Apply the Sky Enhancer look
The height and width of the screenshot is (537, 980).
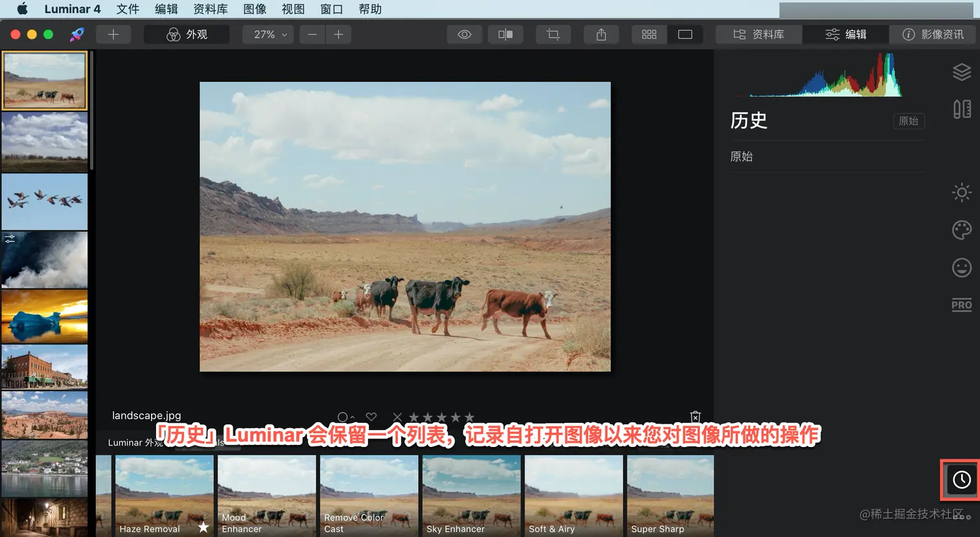pyautogui.click(x=471, y=496)
